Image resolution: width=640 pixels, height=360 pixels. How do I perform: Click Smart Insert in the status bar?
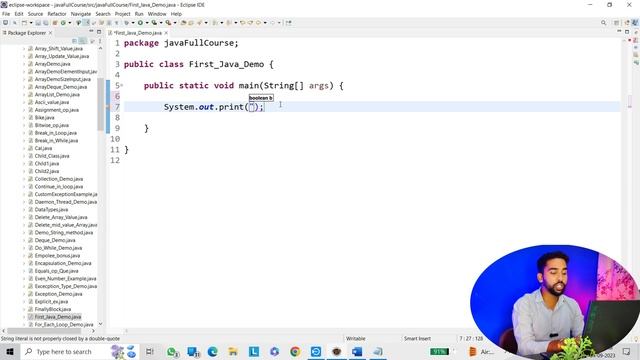pos(417,338)
